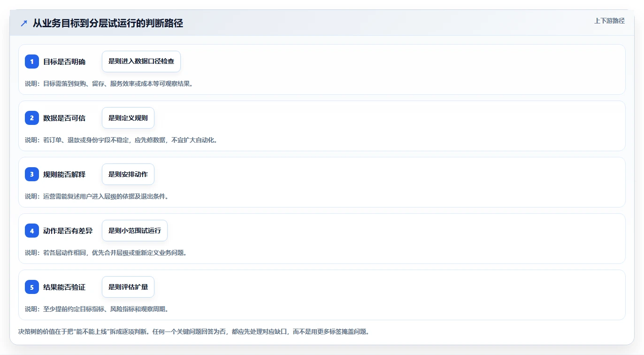Click the footer paragraph starting 决策树的价值
Image resolution: width=644 pixels, height=355 pixels.
click(194, 332)
